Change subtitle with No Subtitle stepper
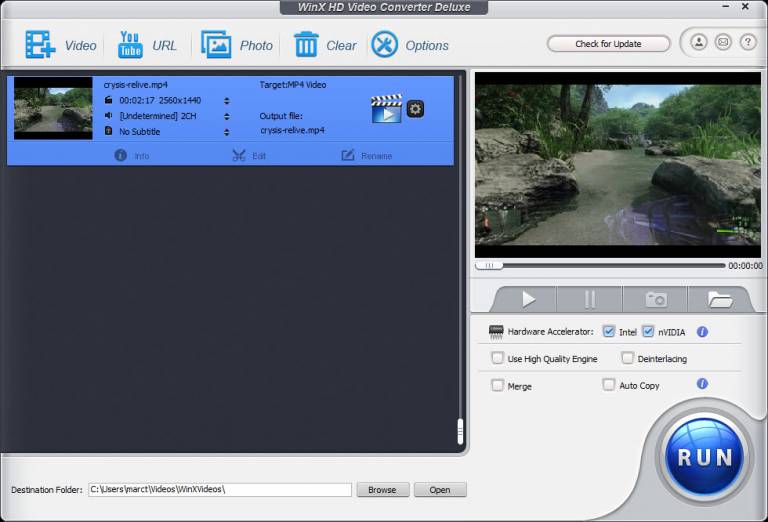This screenshot has height=522, width=768. click(226, 132)
